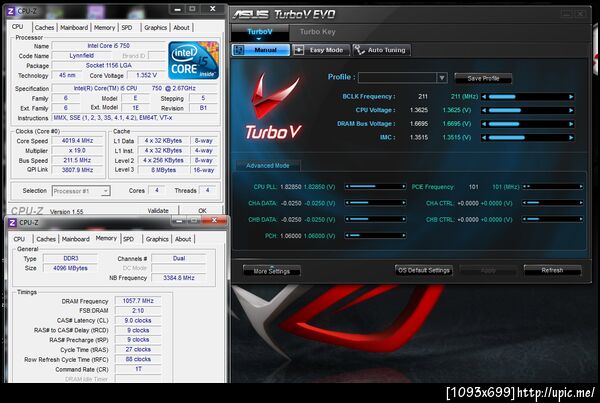Viewport: 600px width, 403px height.
Task: Adjust the CHA DATA slider
Action: (375, 203)
